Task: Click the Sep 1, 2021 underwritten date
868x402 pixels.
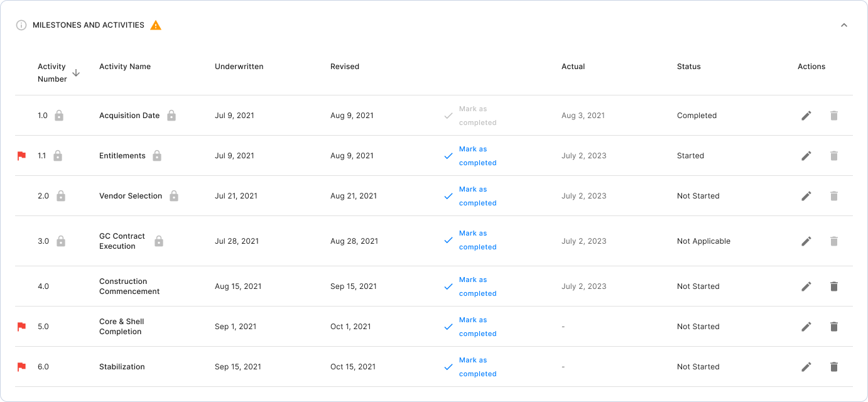Action: click(x=236, y=327)
